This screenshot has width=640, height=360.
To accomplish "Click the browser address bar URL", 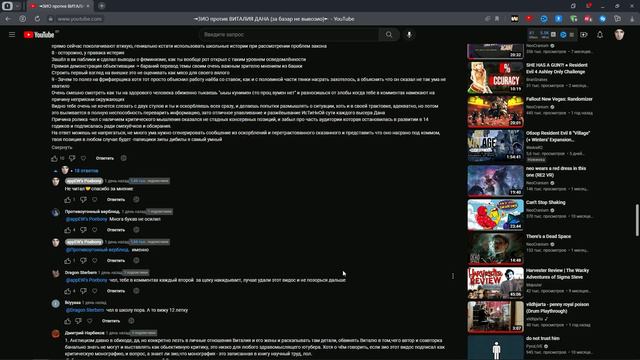I will [80, 19].
